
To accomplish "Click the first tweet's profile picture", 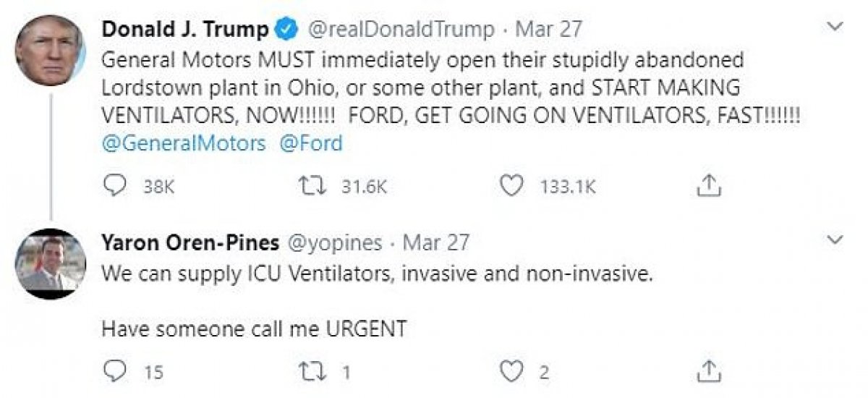I will tap(51, 51).
